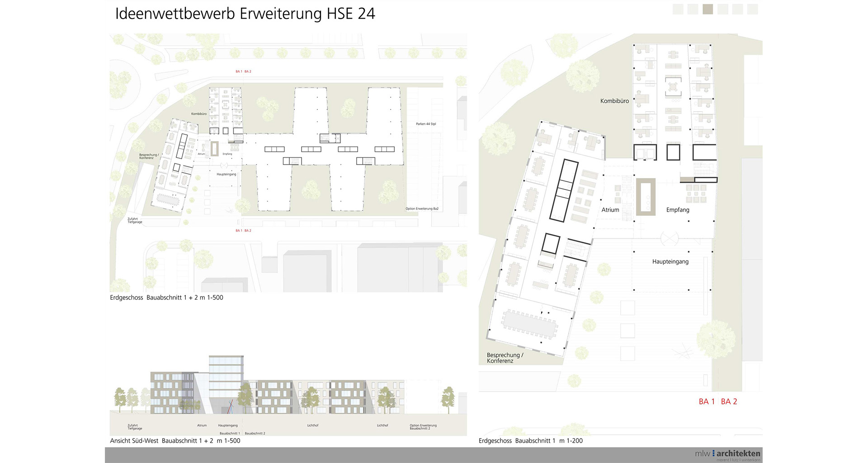
Task: Click the active third slide indicator square
Action: click(x=708, y=9)
